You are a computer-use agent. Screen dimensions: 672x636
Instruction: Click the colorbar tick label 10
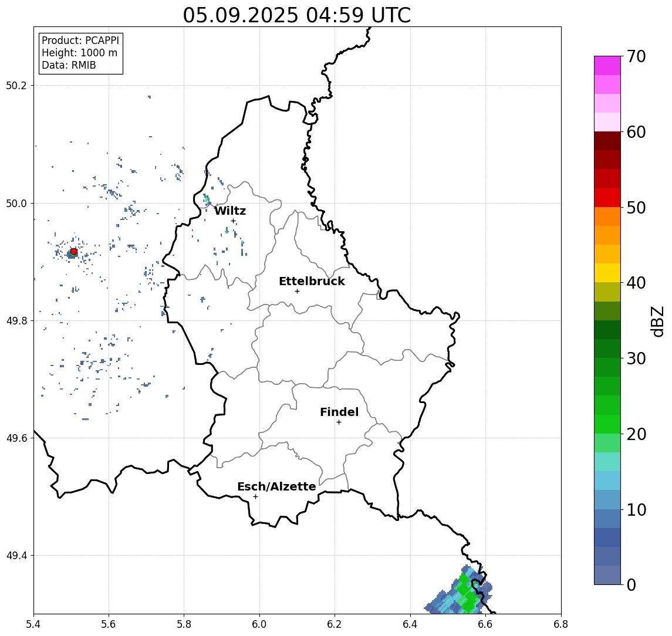[636, 509]
